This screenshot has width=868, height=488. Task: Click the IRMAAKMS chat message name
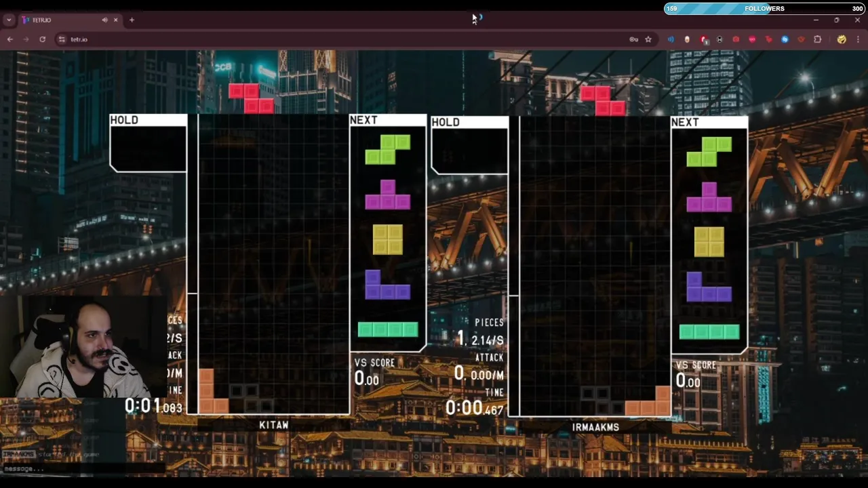(18, 454)
